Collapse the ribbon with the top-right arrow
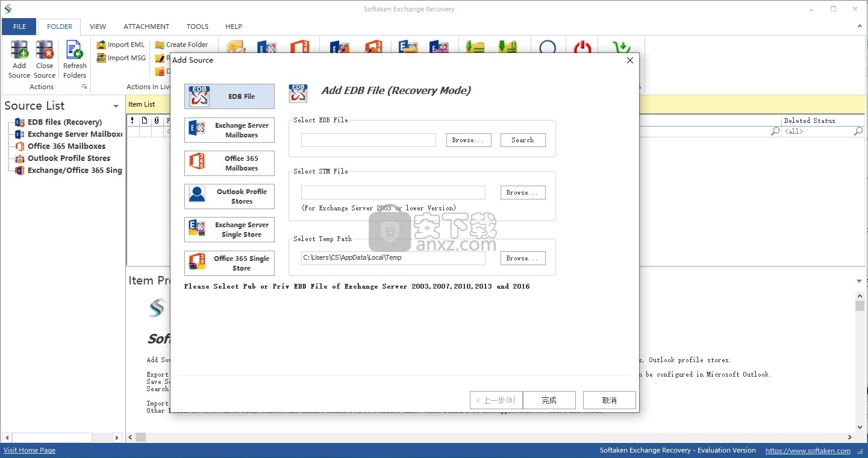The height and width of the screenshot is (458, 868). [859, 27]
